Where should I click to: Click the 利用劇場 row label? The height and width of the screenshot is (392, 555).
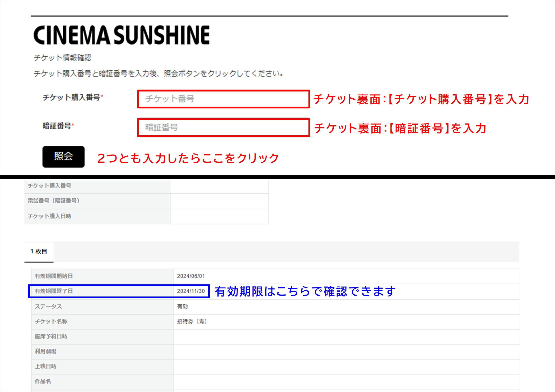pyautogui.click(x=46, y=351)
